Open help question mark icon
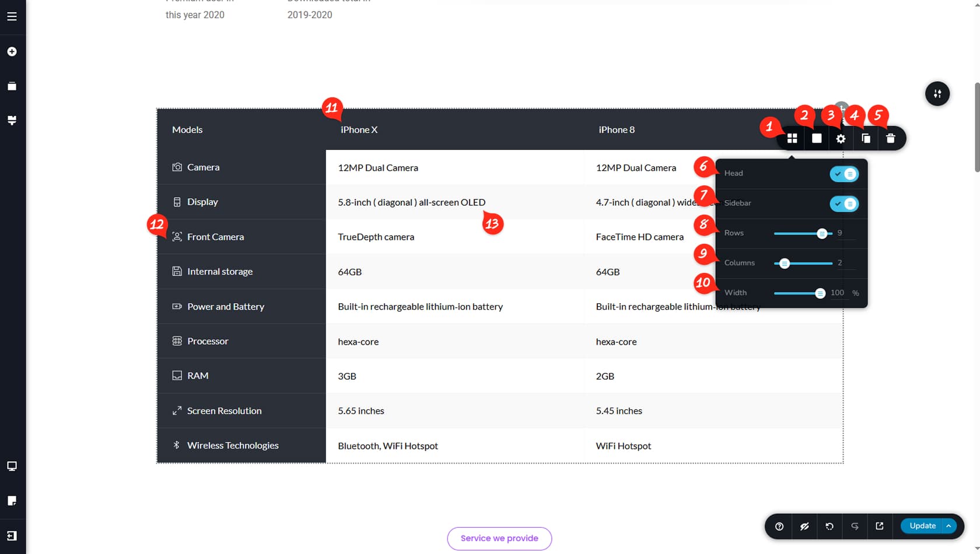Image resolution: width=980 pixels, height=554 pixels. pyautogui.click(x=779, y=526)
